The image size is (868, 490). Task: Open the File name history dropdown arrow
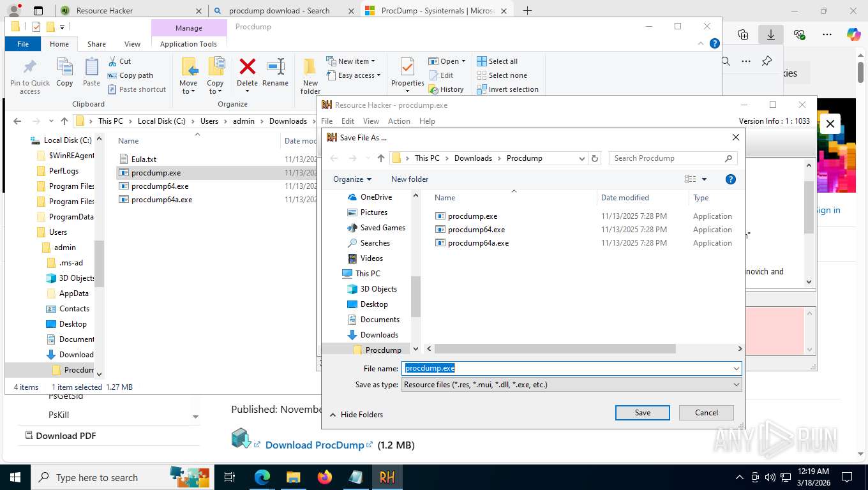click(737, 368)
